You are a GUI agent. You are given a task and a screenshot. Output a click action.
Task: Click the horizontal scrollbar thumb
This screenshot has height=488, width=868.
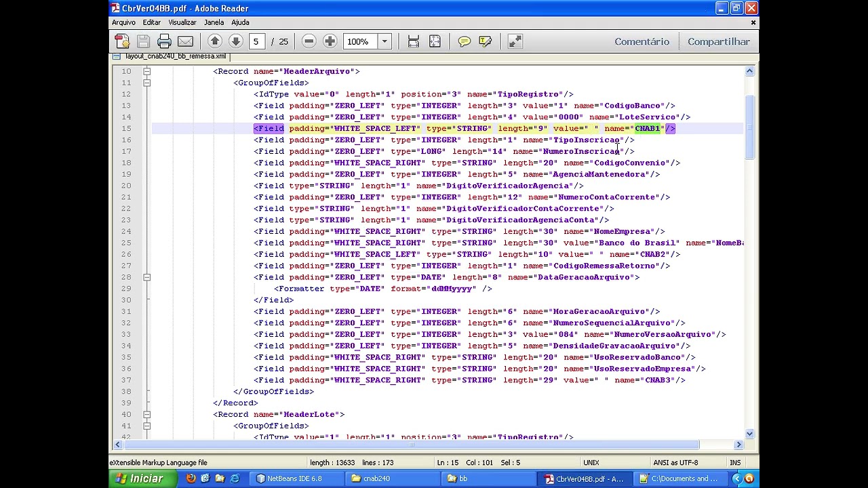[x=412, y=445]
